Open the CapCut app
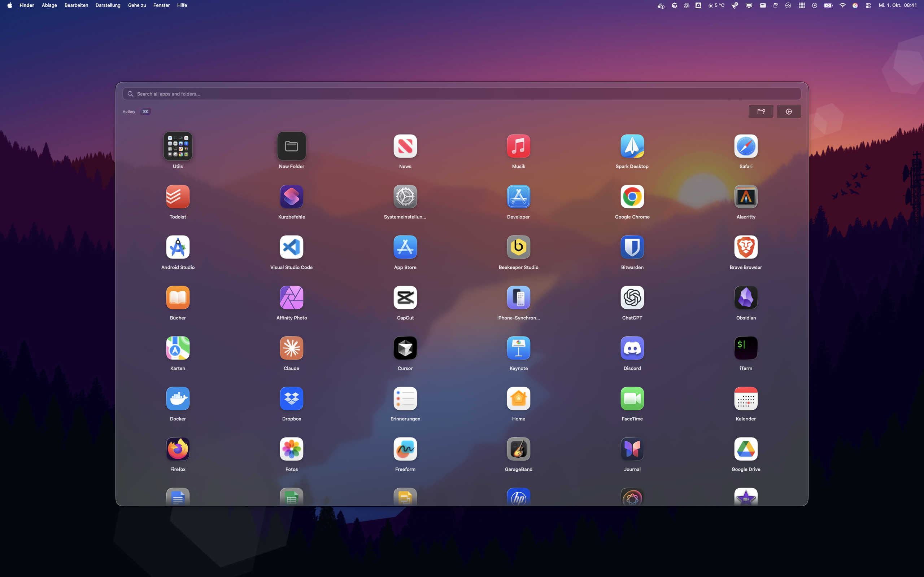Viewport: 924px width, 577px height. tap(405, 298)
